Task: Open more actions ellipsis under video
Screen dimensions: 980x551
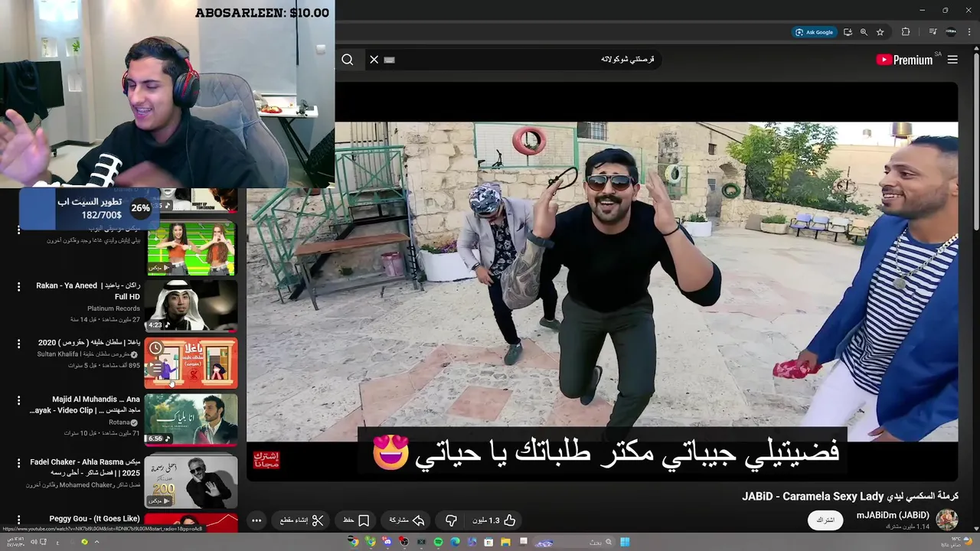Action: (x=256, y=520)
